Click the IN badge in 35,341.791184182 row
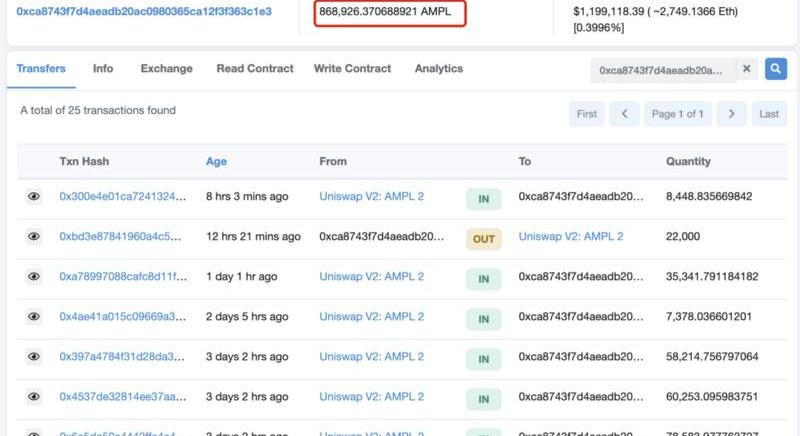800x436 pixels. click(484, 279)
